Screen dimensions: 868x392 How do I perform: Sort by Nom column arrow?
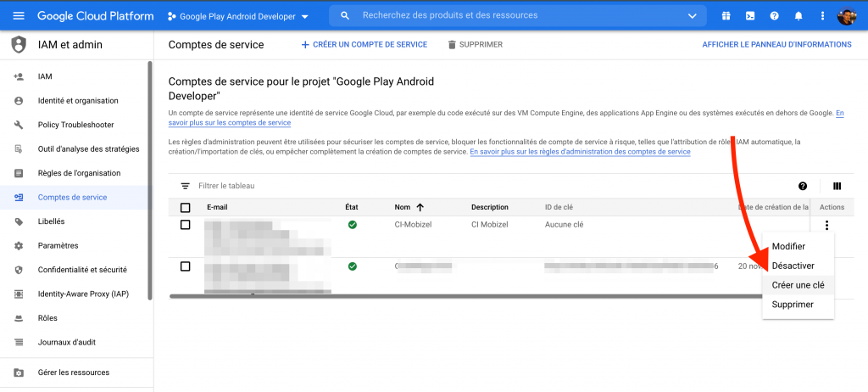point(420,207)
